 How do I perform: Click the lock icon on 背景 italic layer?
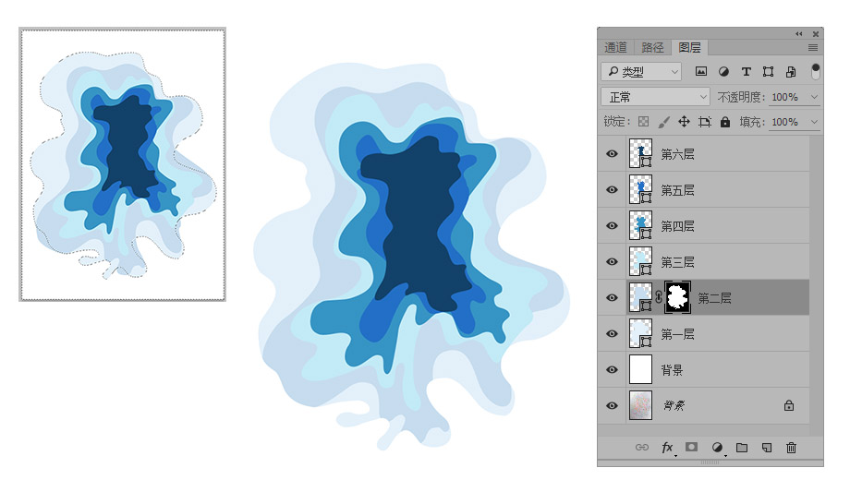(x=789, y=405)
